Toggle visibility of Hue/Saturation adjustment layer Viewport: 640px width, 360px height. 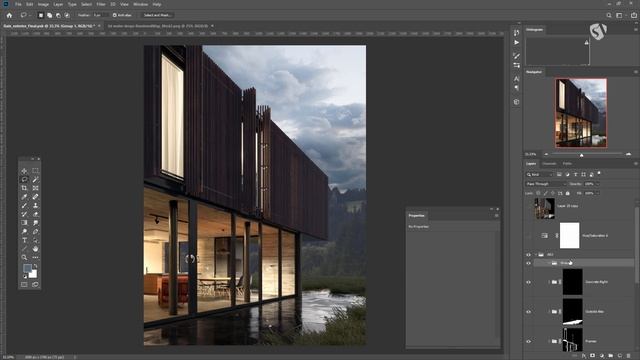coord(529,236)
